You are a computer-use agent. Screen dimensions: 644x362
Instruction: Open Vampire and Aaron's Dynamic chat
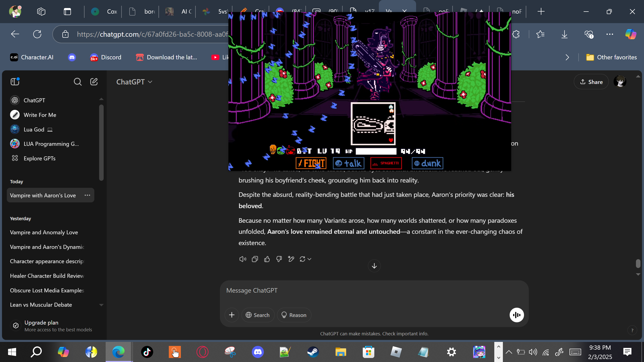(x=51, y=247)
